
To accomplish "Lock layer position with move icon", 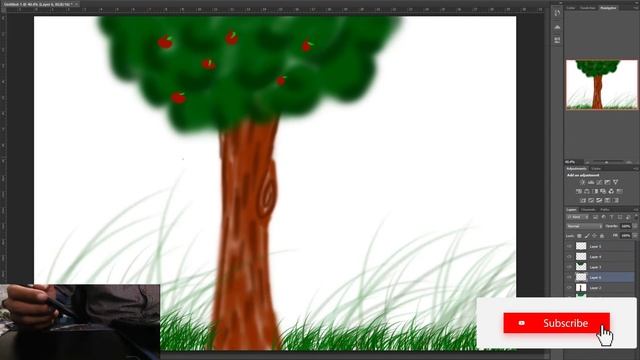I will [594, 236].
